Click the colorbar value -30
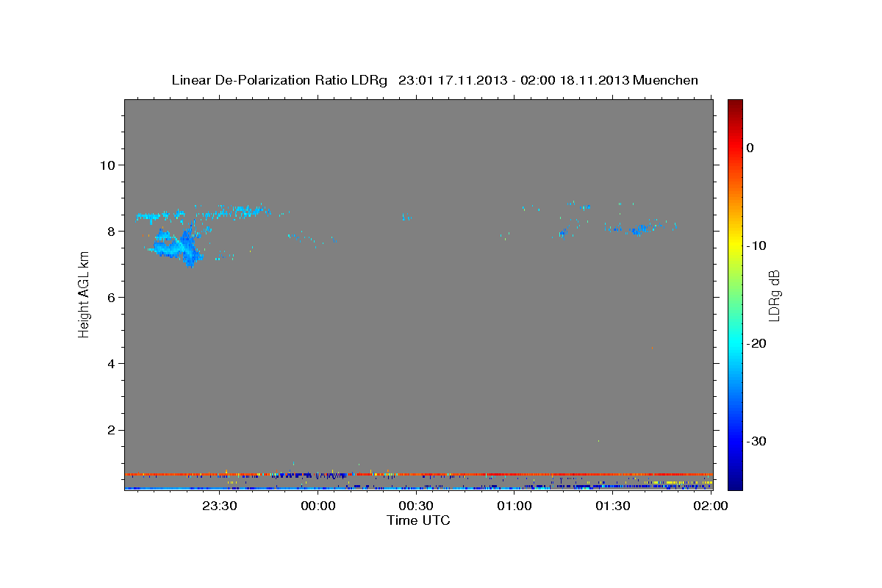The height and width of the screenshot is (588, 882). click(756, 441)
